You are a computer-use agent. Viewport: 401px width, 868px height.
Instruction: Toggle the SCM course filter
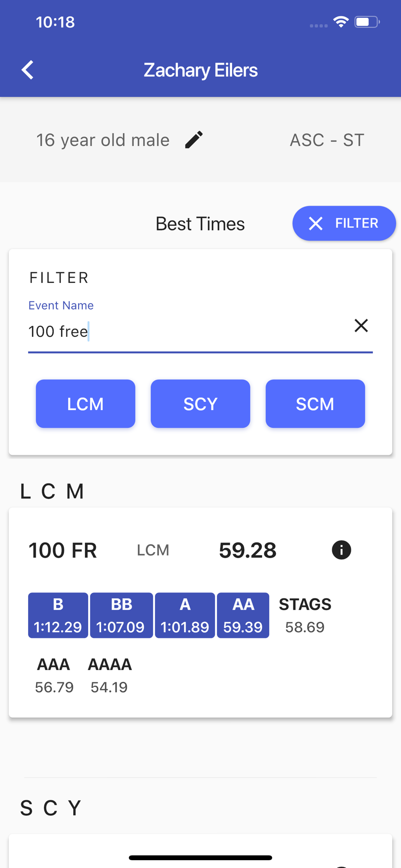[x=315, y=404]
